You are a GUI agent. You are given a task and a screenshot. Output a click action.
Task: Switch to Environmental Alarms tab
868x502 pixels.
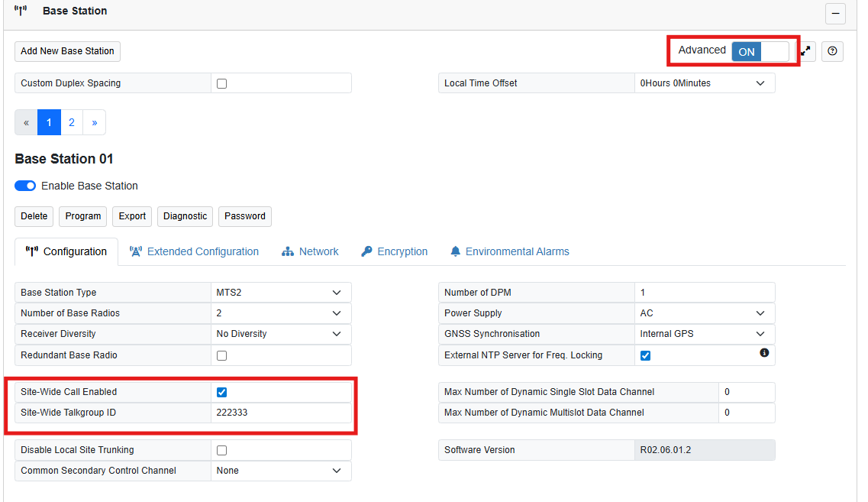(x=509, y=251)
